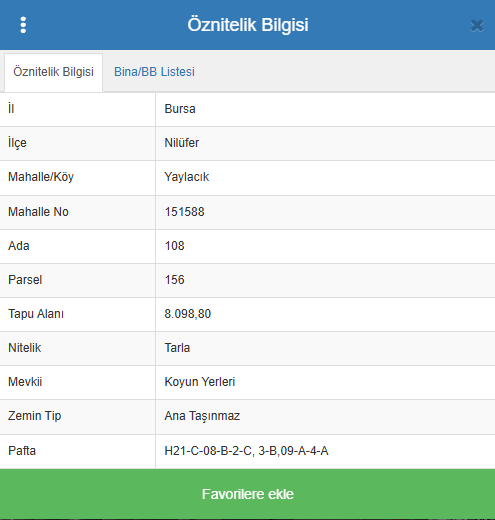The width and height of the screenshot is (495, 520).
Task: Click the Favorilere ekle button
Action: pos(247,494)
